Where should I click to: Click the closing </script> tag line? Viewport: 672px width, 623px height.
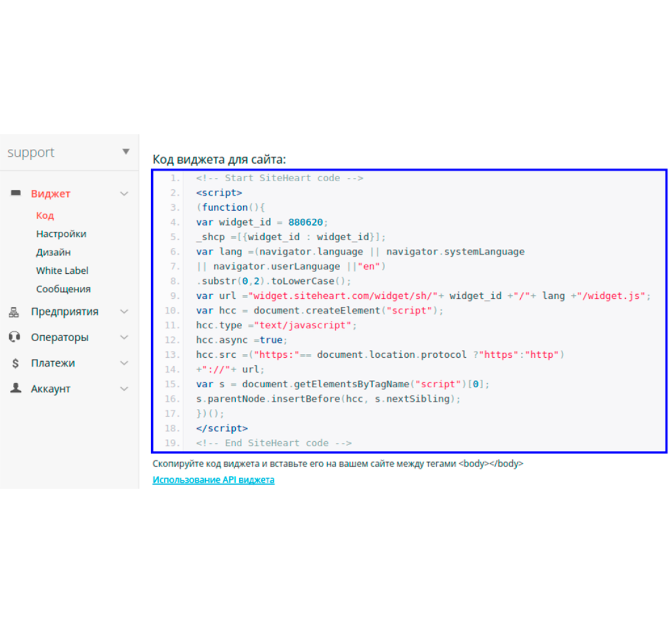[x=222, y=428]
